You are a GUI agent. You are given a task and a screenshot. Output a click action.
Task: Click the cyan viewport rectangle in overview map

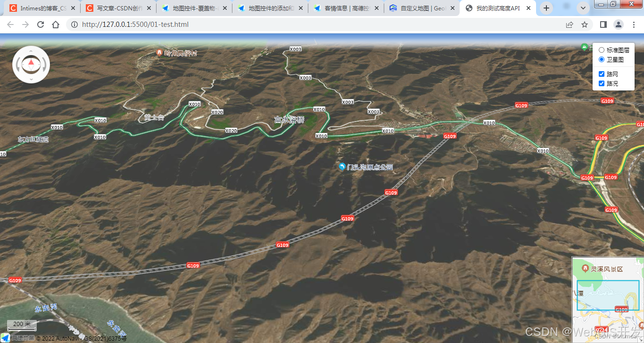coord(608,295)
